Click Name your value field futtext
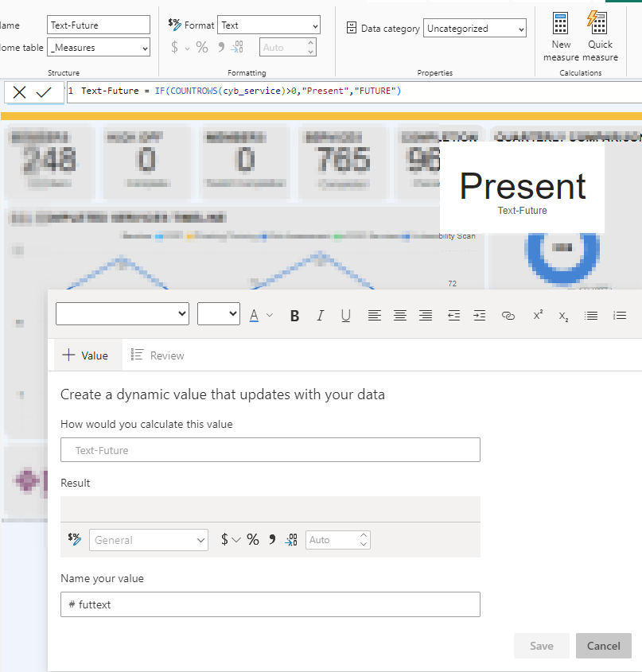Image resolution: width=642 pixels, height=672 pixels. click(x=270, y=604)
